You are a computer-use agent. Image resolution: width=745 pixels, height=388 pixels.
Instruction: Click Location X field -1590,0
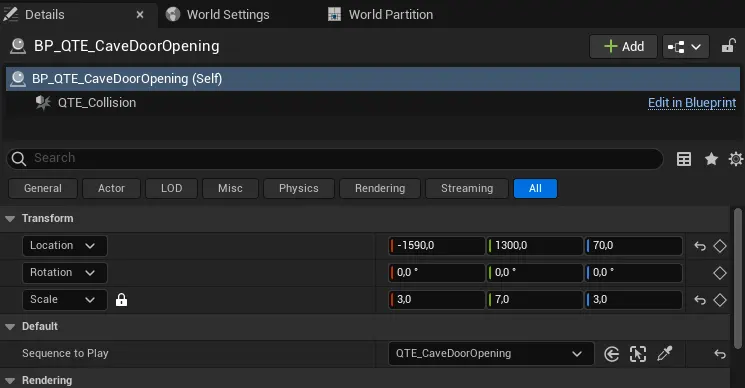coord(436,246)
